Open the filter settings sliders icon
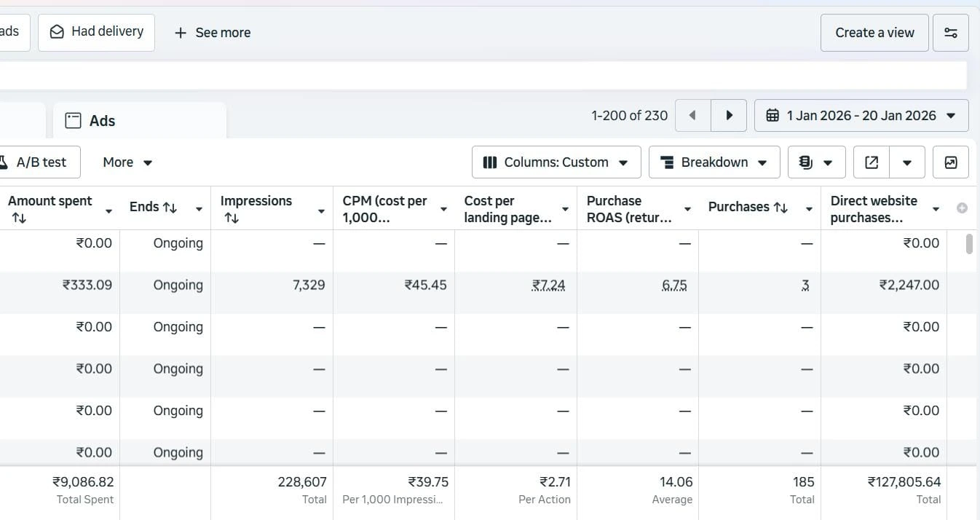This screenshot has height=520, width=980. point(950,33)
